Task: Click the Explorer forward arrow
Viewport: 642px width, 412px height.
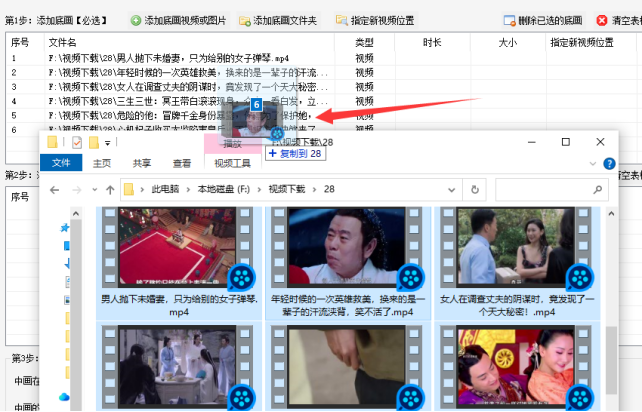Action: click(77, 190)
